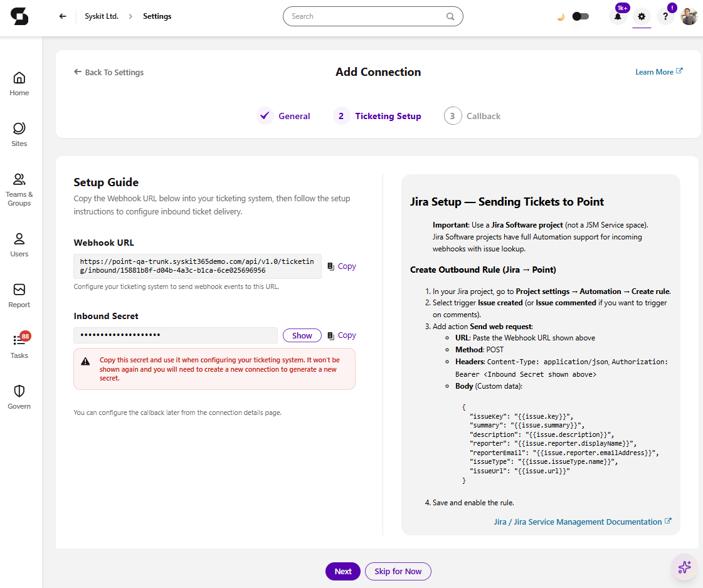
Task: Open the Sites sidebar item
Action: point(19,134)
